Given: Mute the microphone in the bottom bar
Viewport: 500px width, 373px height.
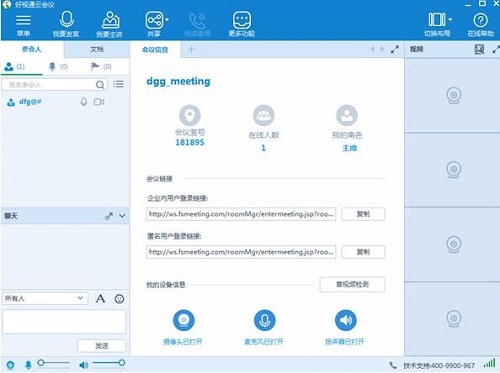Looking at the screenshot, I should pyautogui.click(x=28, y=365).
